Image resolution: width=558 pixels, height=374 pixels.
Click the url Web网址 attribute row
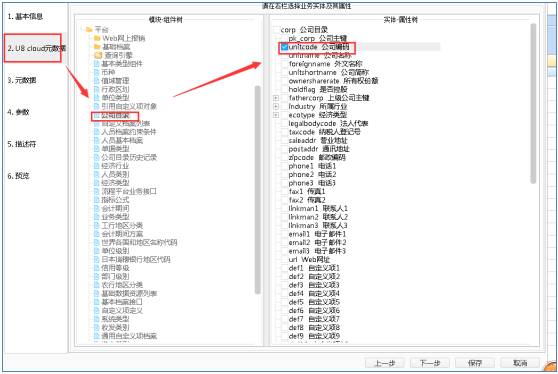click(309, 259)
